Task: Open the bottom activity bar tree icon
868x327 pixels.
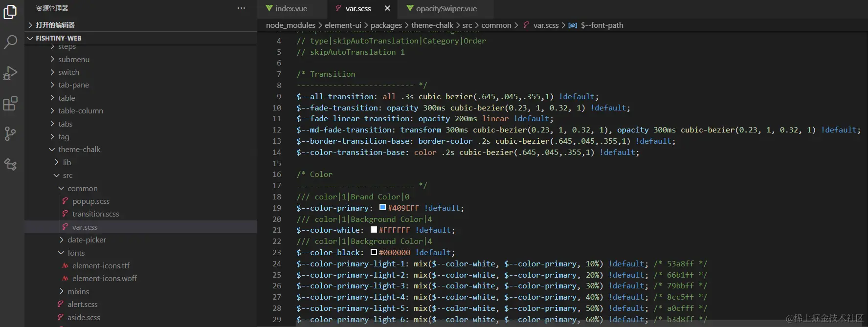Action: pos(10,164)
